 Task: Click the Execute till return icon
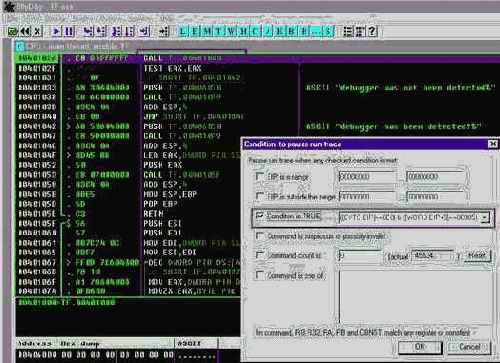pyautogui.click(x=145, y=32)
